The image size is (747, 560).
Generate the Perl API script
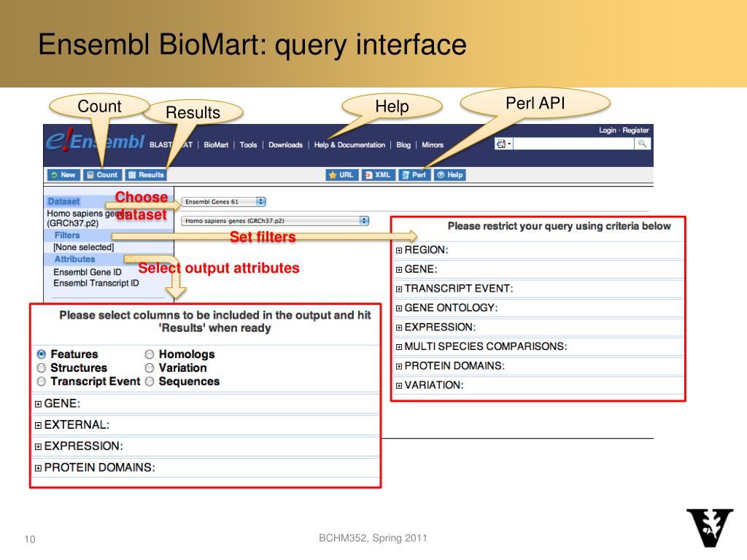tap(414, 175)
